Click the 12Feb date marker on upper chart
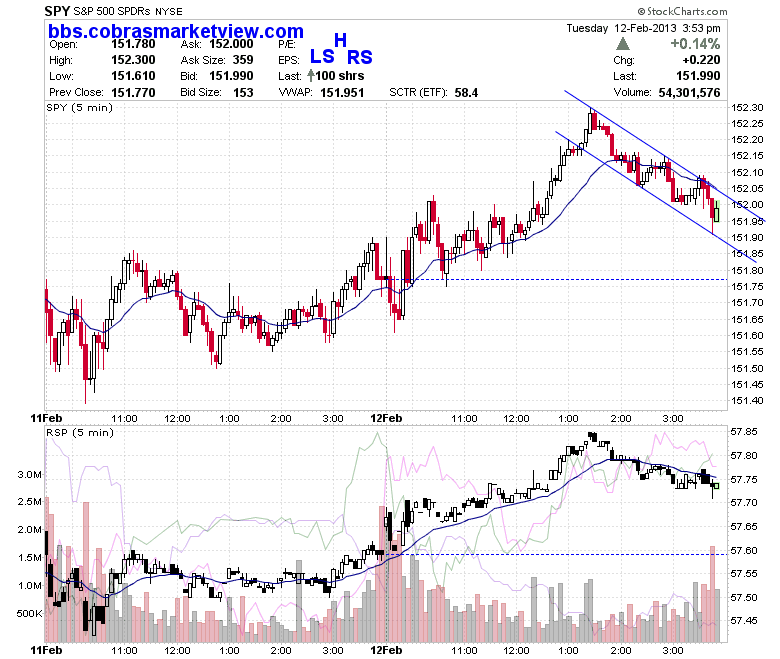 click(386, 418)
